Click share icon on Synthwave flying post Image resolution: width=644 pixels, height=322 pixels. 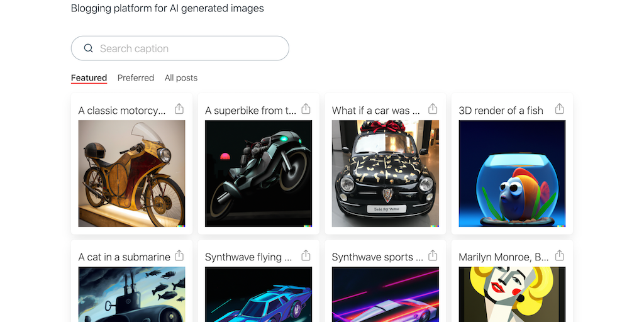[306, 255]
